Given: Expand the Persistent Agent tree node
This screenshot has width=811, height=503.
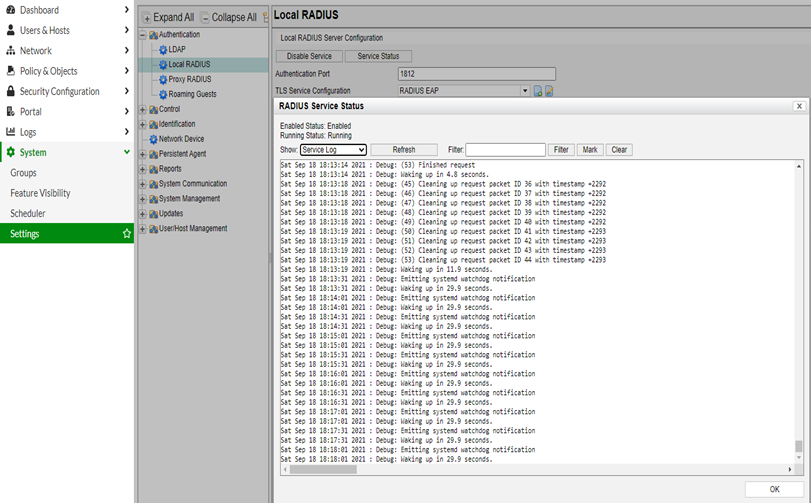Looking at the screenshot, I should pyautogui.click(x=143, y=154).
